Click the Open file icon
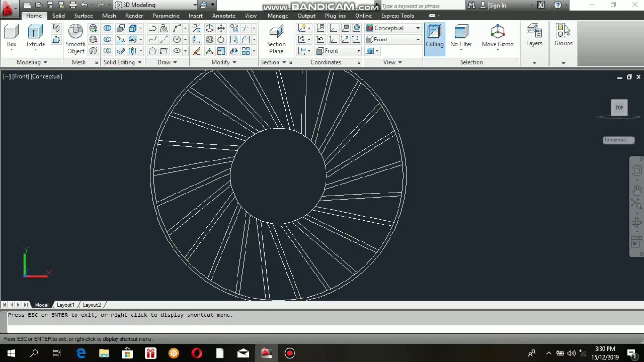Image resolution: width=644 pixels, height=362 pixels. (38, 5)
